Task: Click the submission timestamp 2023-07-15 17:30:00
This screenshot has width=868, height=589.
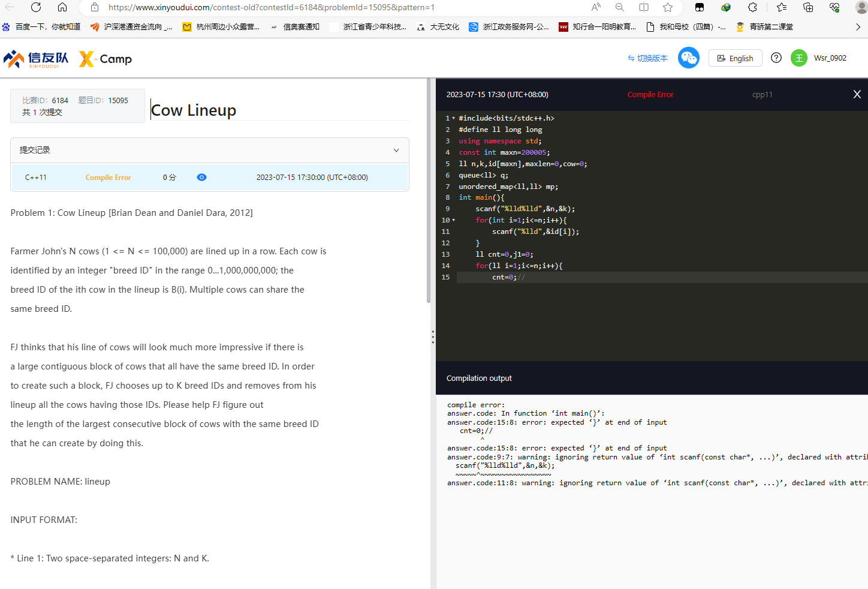Action: (x=312, y=178)
